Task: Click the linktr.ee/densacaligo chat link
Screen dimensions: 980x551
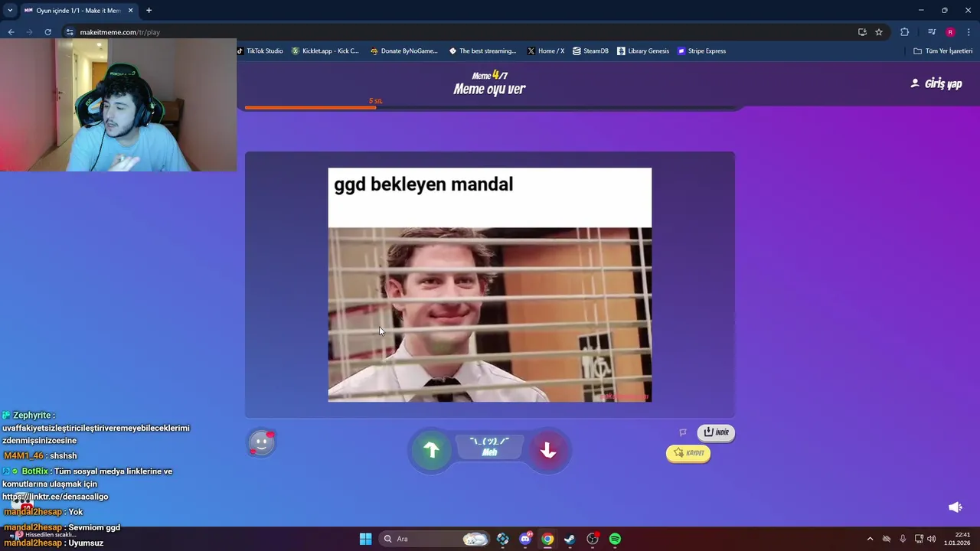Action: click(x=55, y=497)
